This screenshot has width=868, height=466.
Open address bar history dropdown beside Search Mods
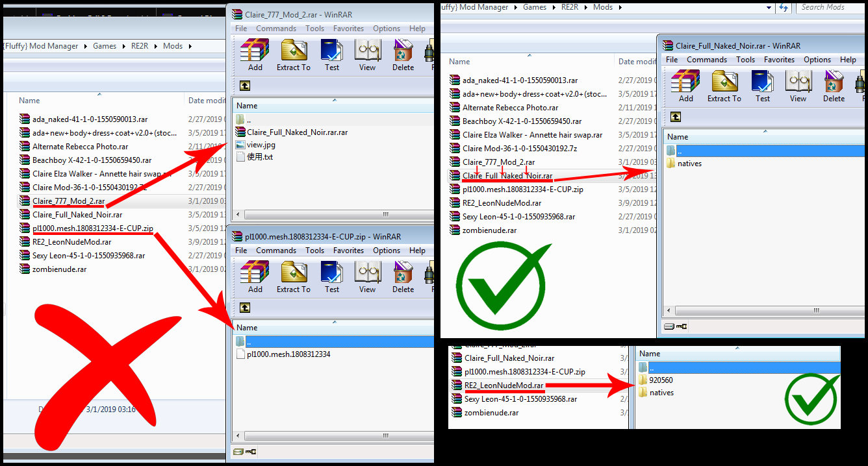point(769,7)
